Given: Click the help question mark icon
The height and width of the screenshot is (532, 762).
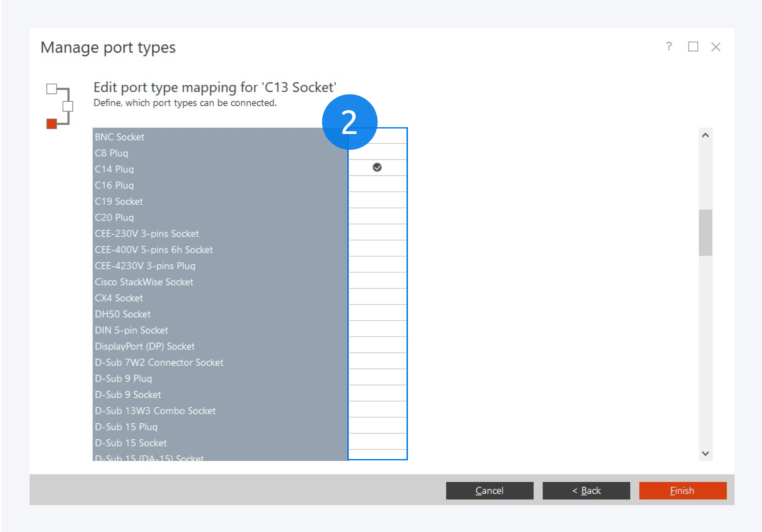Looking at the screenshot, I should (669, 46).
